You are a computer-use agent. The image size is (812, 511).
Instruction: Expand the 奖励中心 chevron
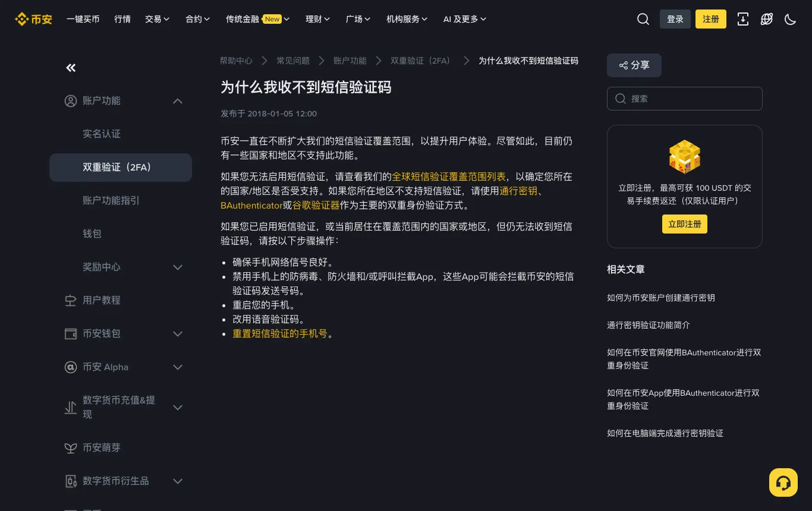pos(178,267)
